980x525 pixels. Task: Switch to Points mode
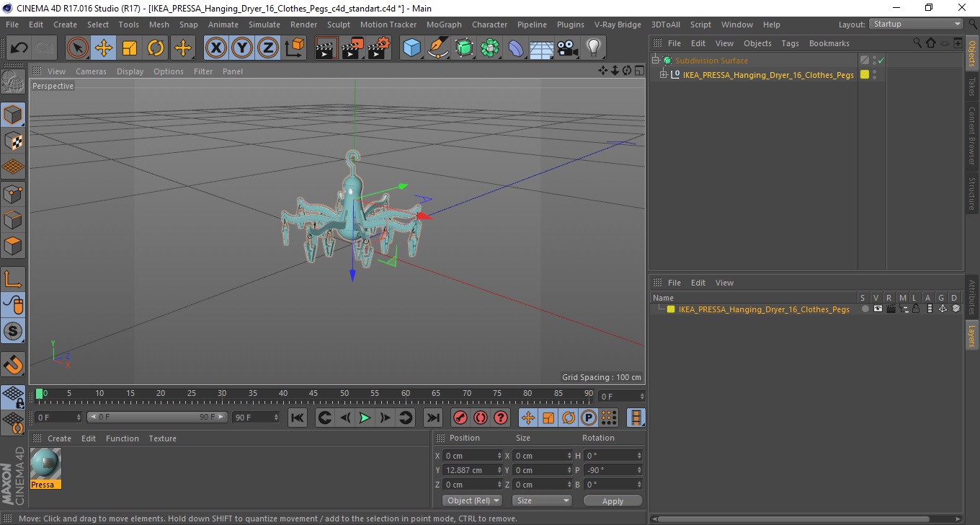13,193
